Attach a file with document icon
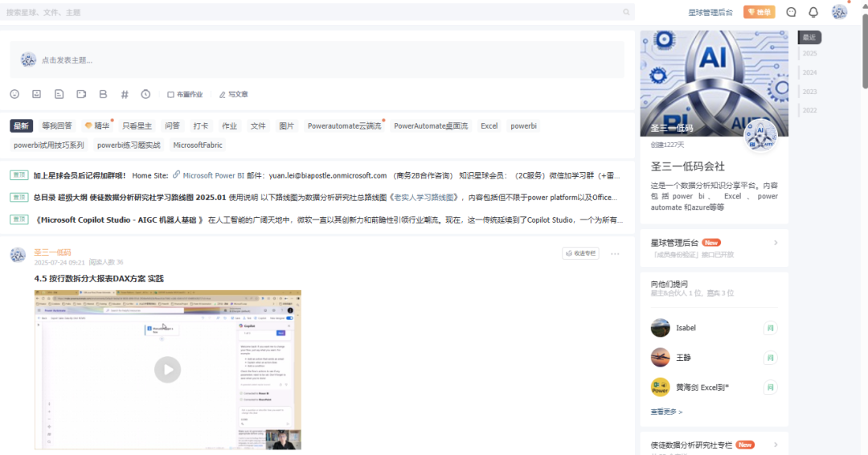The image size is (868, 455). click(x=59, y=94)
